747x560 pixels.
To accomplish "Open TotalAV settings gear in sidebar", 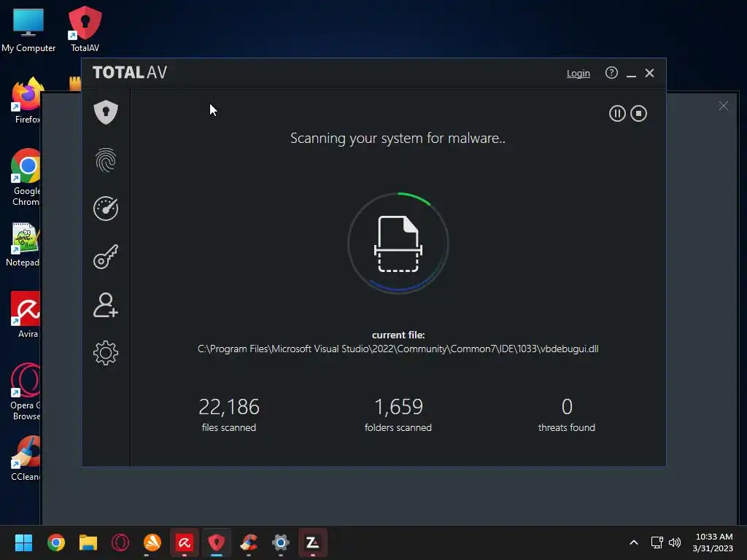I will pyautogui.click(x=106, y=353).
